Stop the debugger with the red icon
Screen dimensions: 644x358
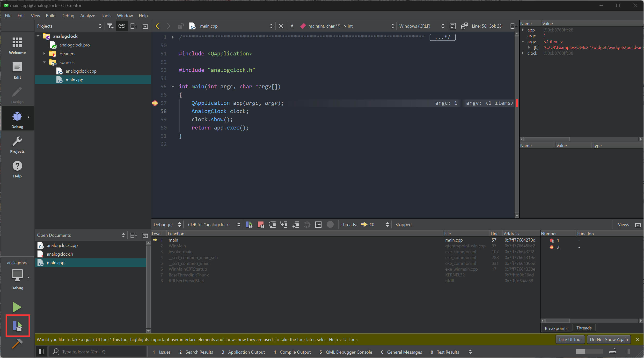(x=261, y=225)
